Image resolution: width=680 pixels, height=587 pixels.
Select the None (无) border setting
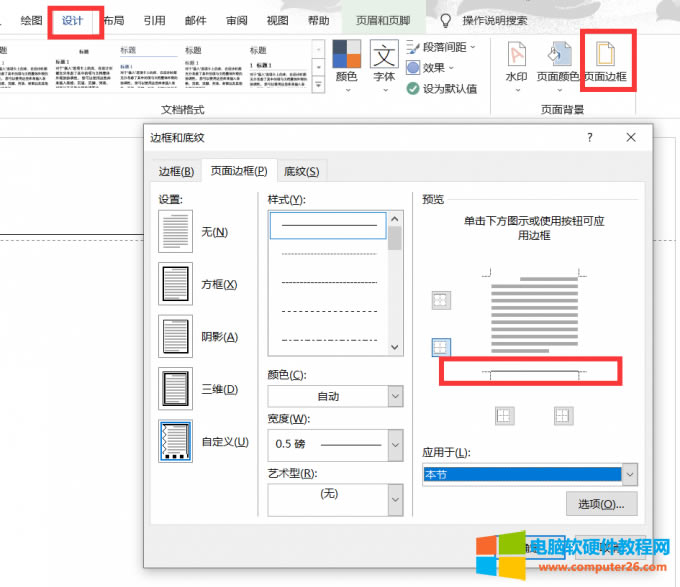[x=176, y=231]
